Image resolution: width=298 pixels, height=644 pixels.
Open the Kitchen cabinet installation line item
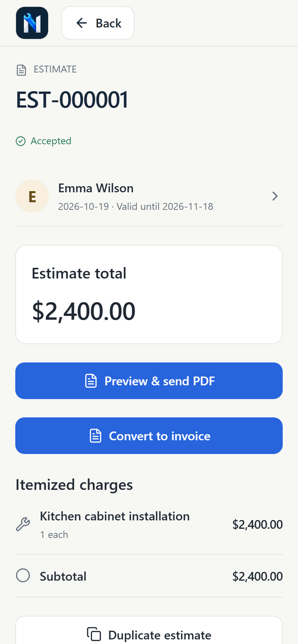tap(149, 525)
